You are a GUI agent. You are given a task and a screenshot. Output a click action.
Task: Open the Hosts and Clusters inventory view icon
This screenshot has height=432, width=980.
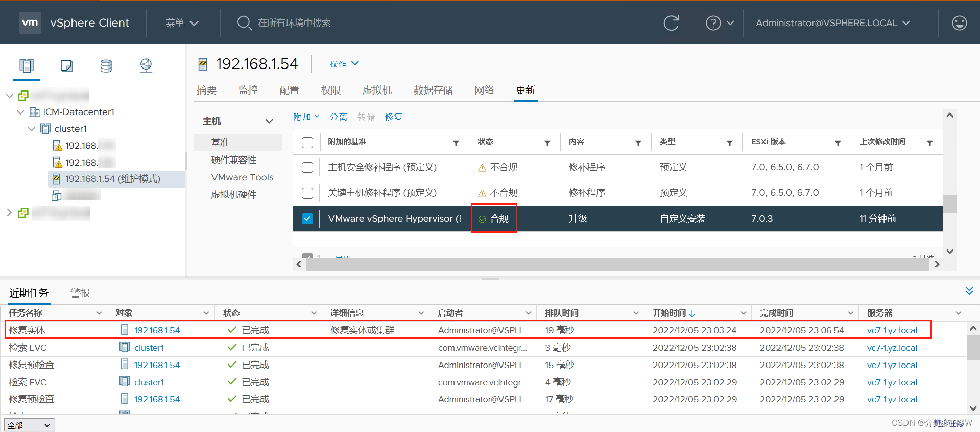tap(27, 65)
